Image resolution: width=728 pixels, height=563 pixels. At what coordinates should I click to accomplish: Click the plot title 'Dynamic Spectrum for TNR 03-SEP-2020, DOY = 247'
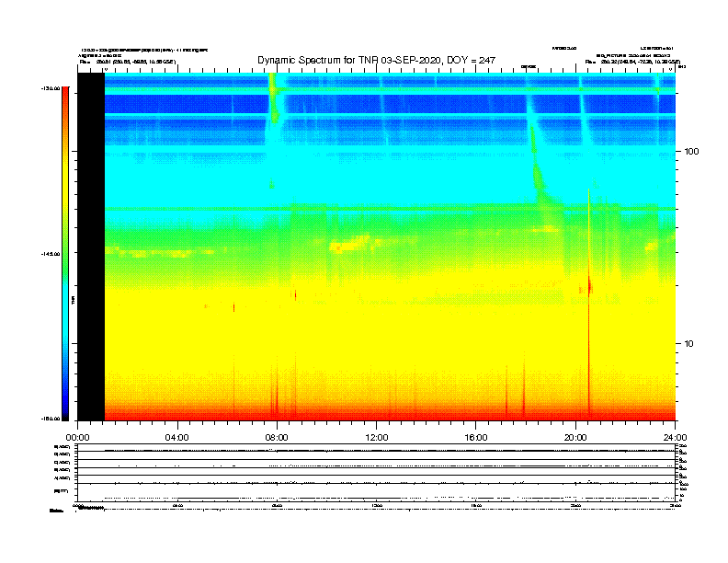[x=376, y=60]
